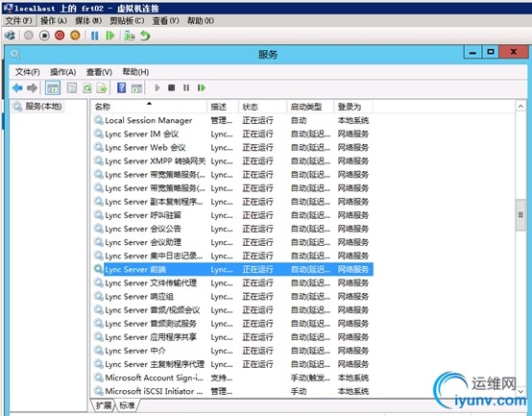Click the VM Turn Off stop icon
The width and height of the screenshot is (532, 416).
click(44, 36)
